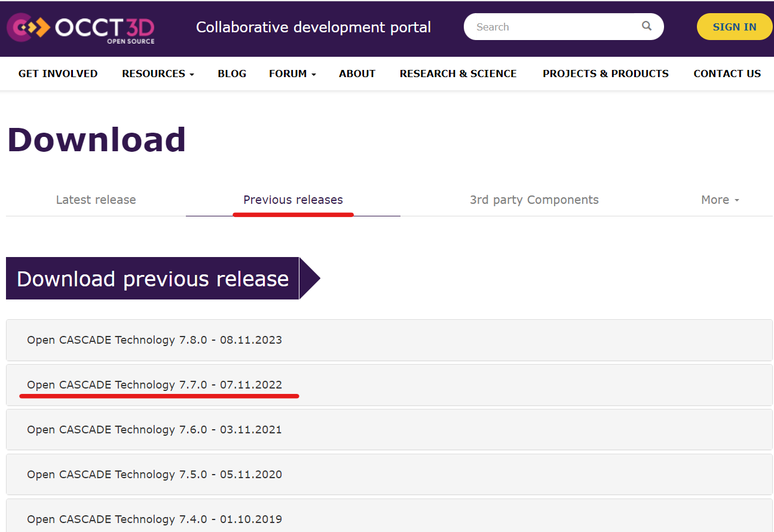Expand Open CASCADE Technology 7.4.0 release
Image resolution: width=774 pixels, height=532 pixels.
389,516
